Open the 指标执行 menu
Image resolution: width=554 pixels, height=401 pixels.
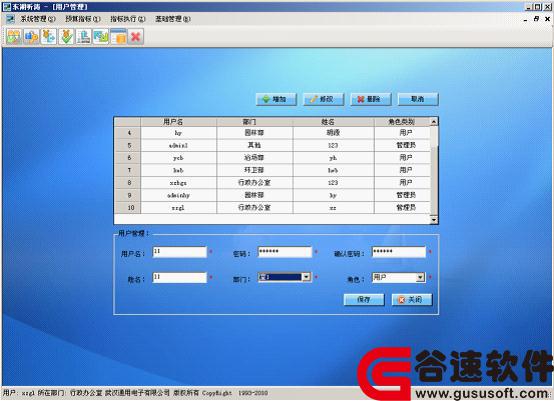tap(128, 19)
